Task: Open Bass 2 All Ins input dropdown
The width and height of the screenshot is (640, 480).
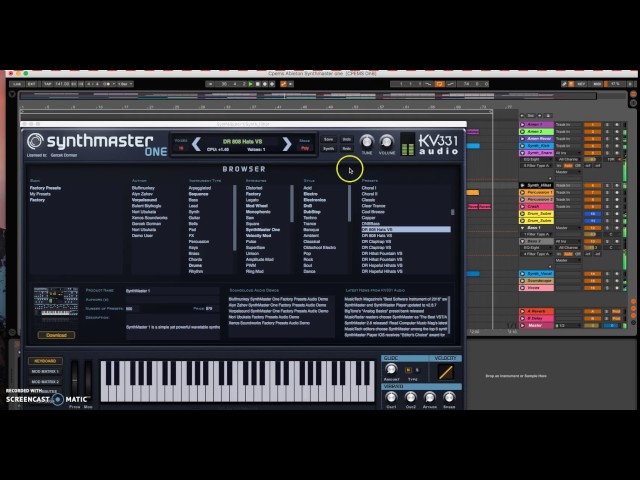Action: tap(568, 242)
